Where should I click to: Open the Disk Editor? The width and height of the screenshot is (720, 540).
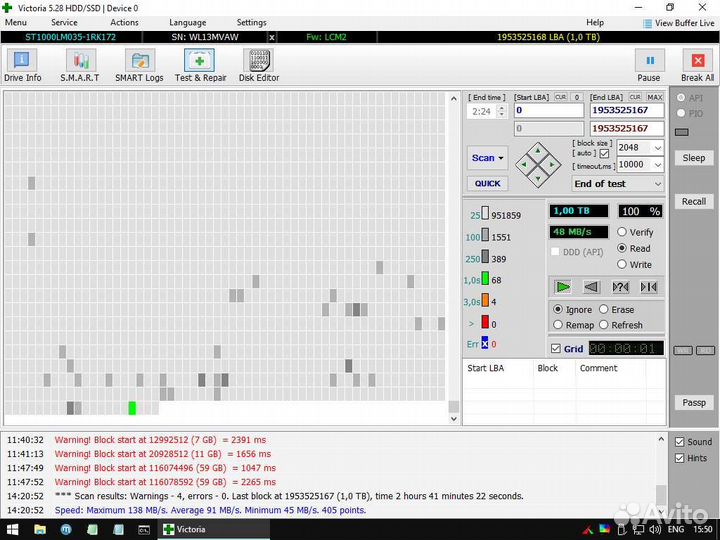coord(259,66)
